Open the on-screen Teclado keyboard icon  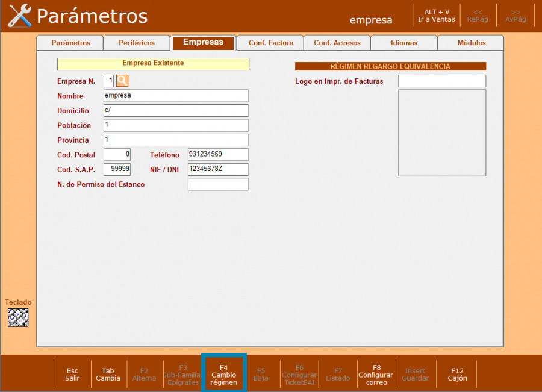pyautogui.click(x=18, y=317)
